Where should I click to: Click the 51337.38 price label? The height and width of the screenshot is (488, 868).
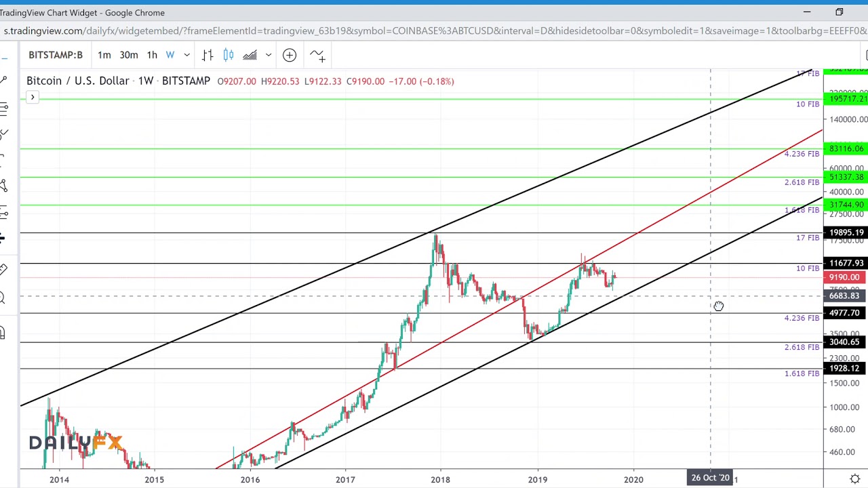(846, 177)
